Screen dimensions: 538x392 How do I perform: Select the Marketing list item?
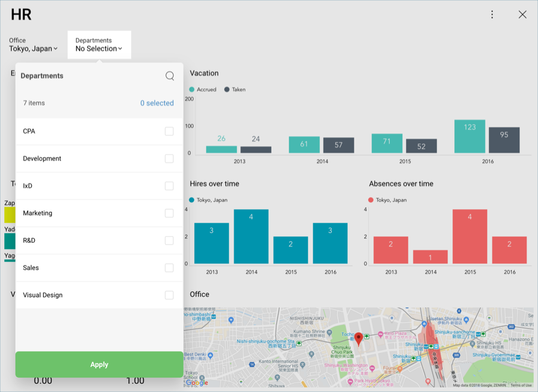(38, 213)
